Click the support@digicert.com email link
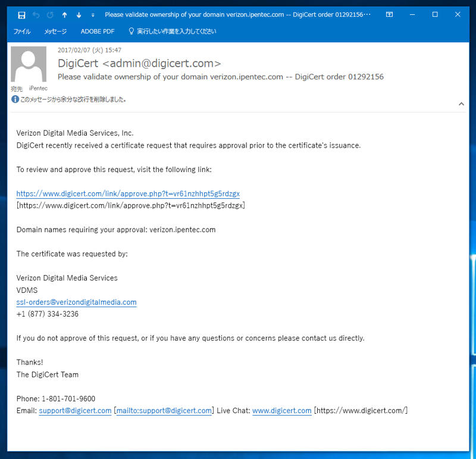Viewport: 476px width, 459px height. click(76, 411)
